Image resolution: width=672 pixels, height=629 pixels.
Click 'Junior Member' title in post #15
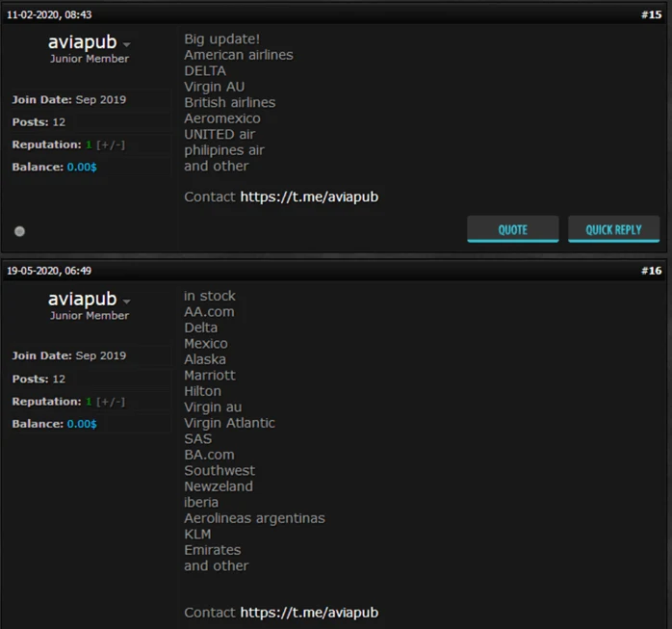pos(90,59)
